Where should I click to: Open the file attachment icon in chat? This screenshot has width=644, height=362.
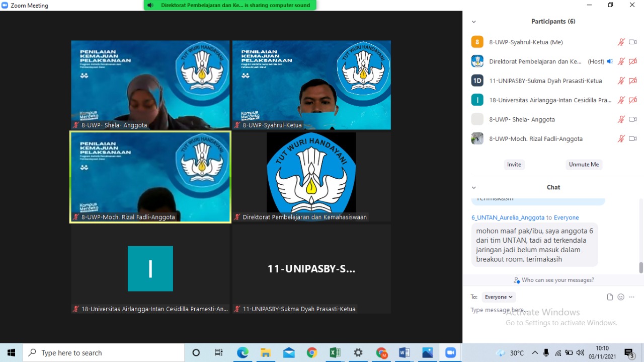(610, 297)
